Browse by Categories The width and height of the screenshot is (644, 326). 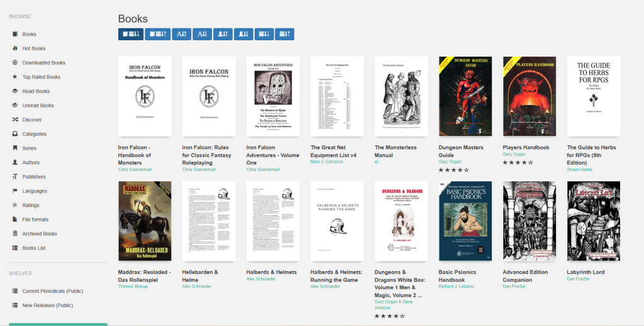[x=34, y=134]
